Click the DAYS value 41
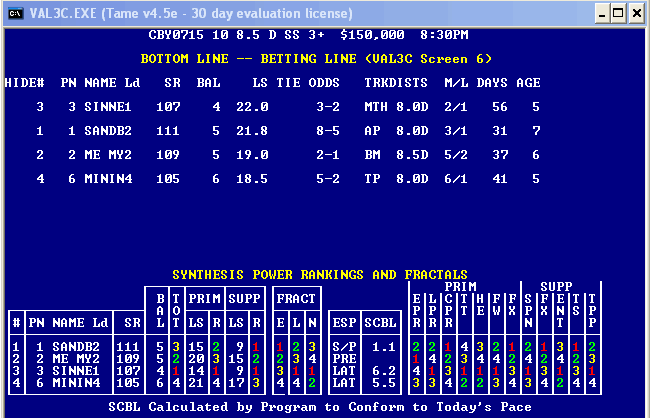This screenshot has width=650, height=418. 500,179
